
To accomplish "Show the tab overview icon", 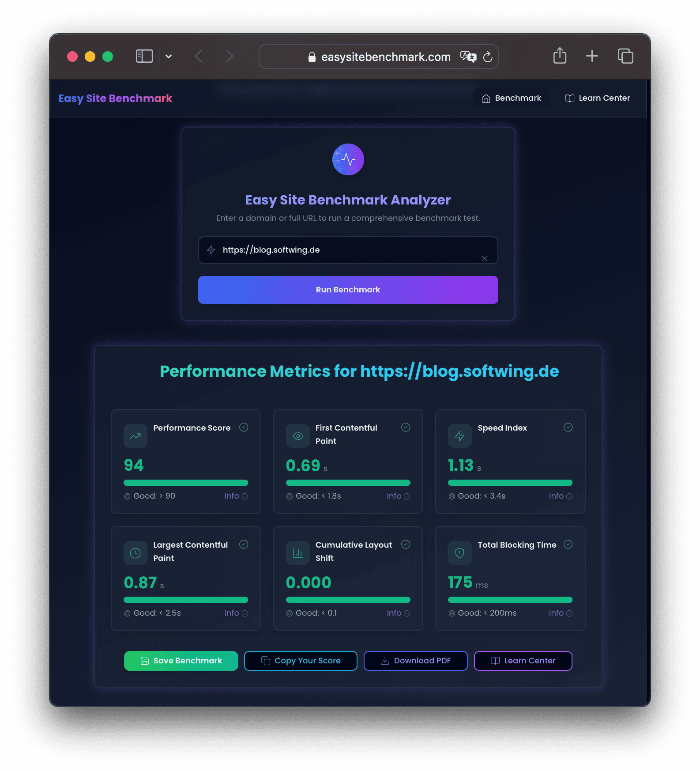I will click(625, 56).
